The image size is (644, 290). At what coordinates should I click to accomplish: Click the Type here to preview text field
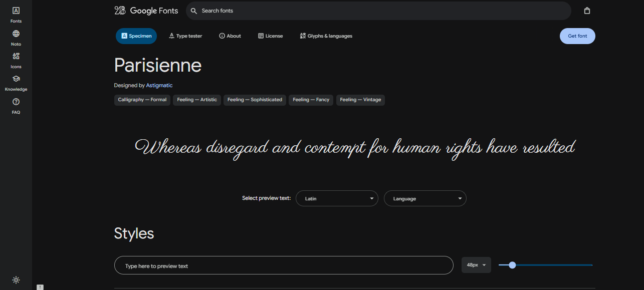click(284, 265)
